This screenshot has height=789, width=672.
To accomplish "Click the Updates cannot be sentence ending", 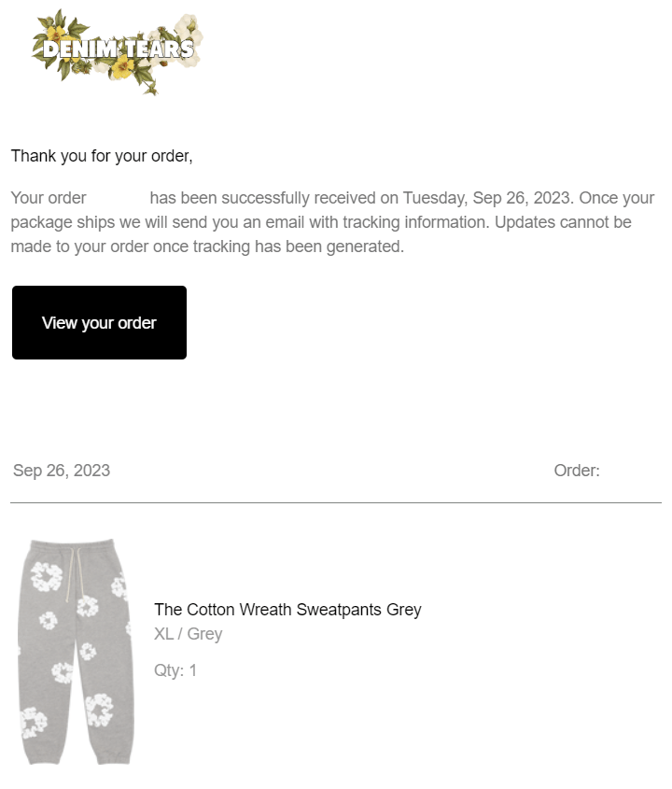I will 563,222.
